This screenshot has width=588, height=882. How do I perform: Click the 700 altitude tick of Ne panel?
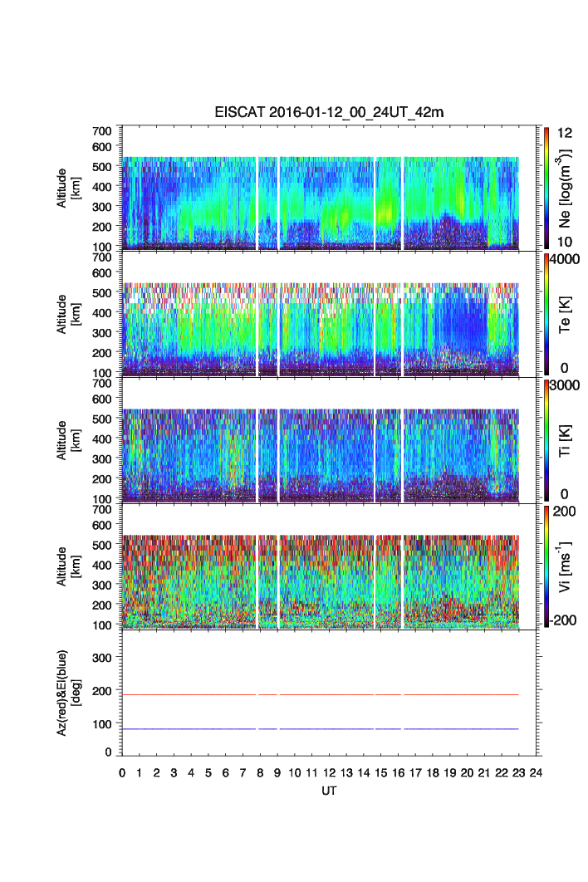click(102, 131)
